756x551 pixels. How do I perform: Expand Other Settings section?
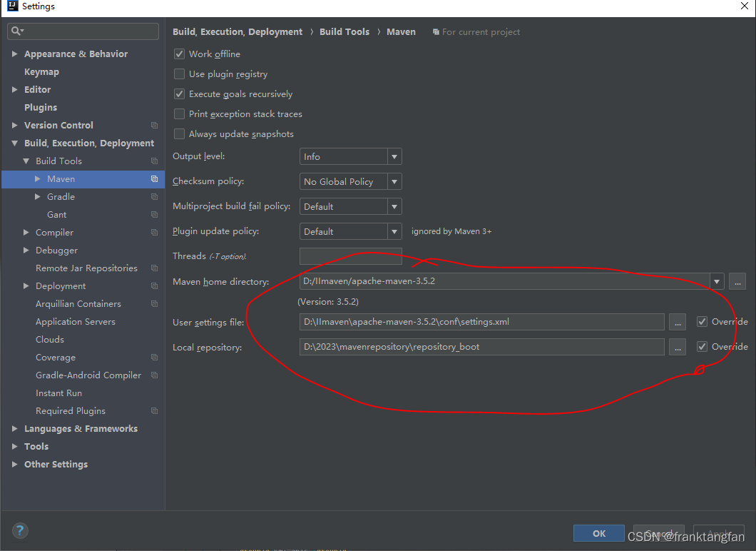pyautogui.click(x=14, y=465)
